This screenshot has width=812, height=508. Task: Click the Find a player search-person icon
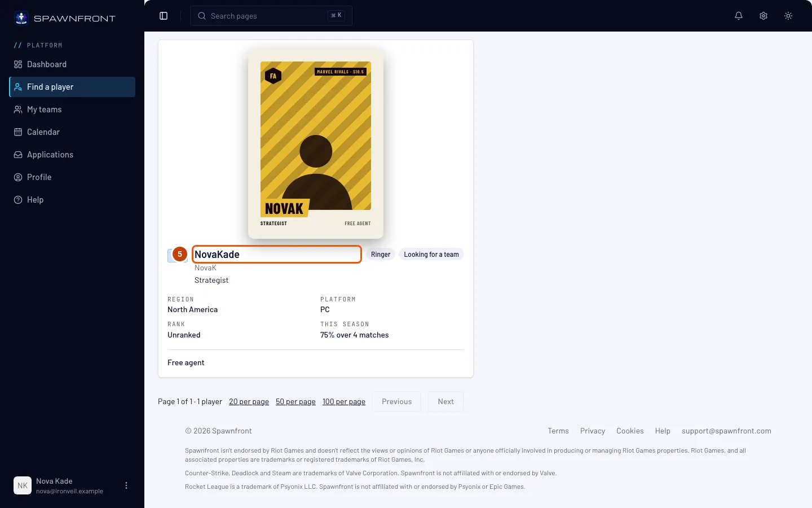pyautogui.click(x=18, y=87)
